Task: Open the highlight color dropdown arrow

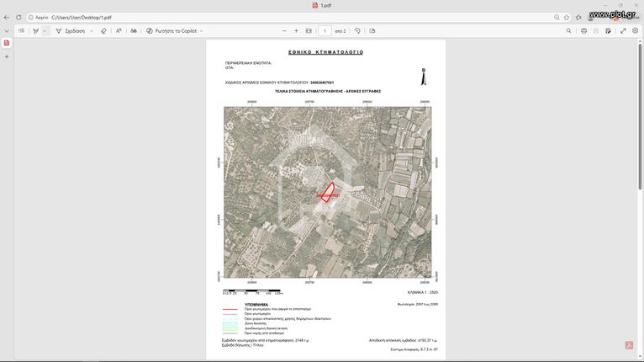Action: click(x=45, y=31)
